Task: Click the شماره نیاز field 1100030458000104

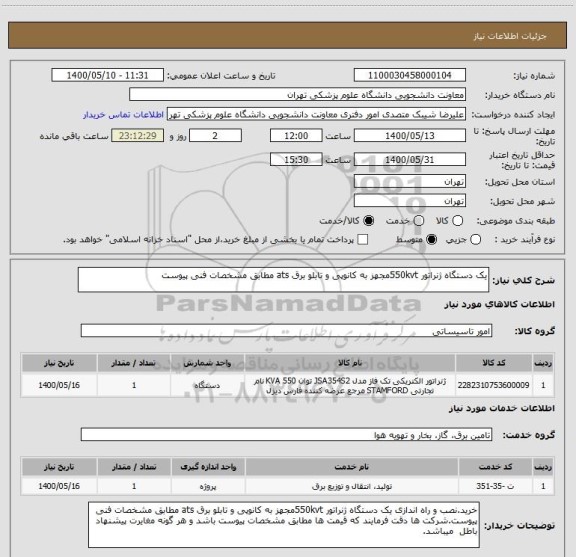Action: (x=410, y=75)
